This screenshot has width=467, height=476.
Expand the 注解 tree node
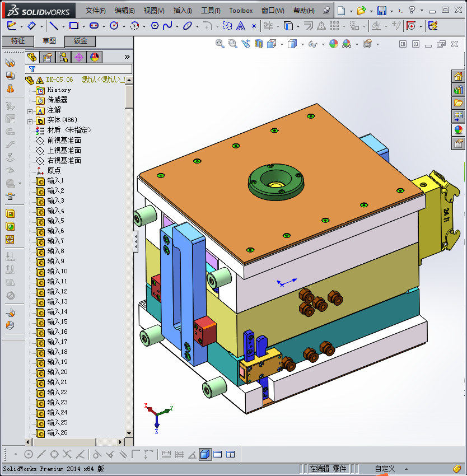(x=30, y=111)
